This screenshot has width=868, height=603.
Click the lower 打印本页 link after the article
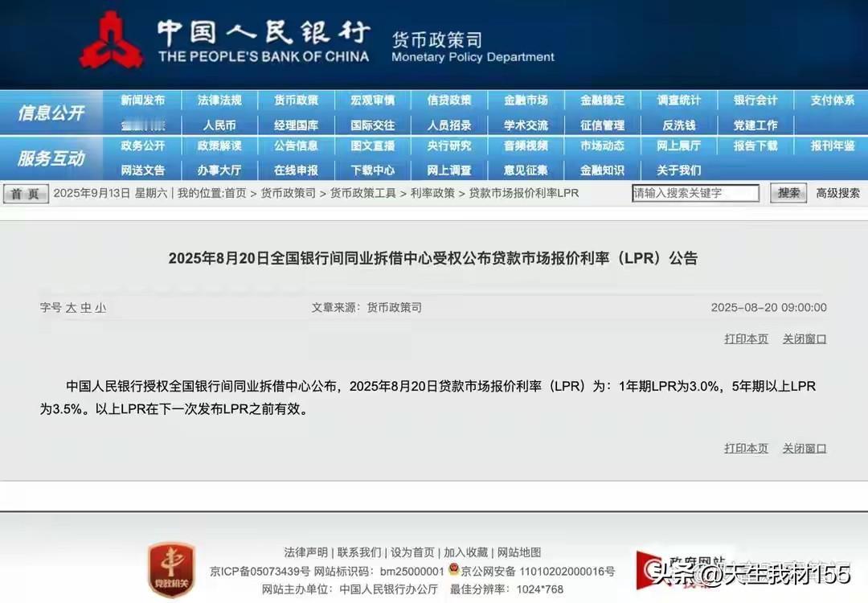coord(746,449)
